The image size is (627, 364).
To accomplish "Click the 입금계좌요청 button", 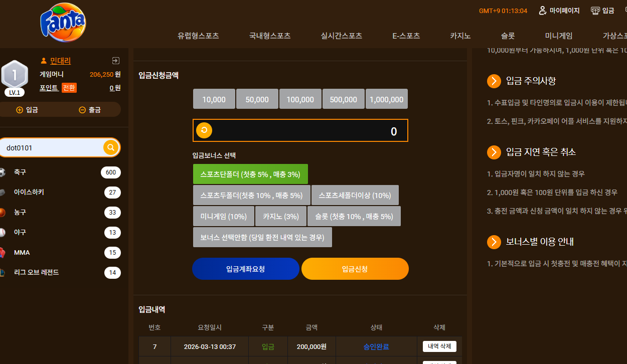I will coord(246,269).
